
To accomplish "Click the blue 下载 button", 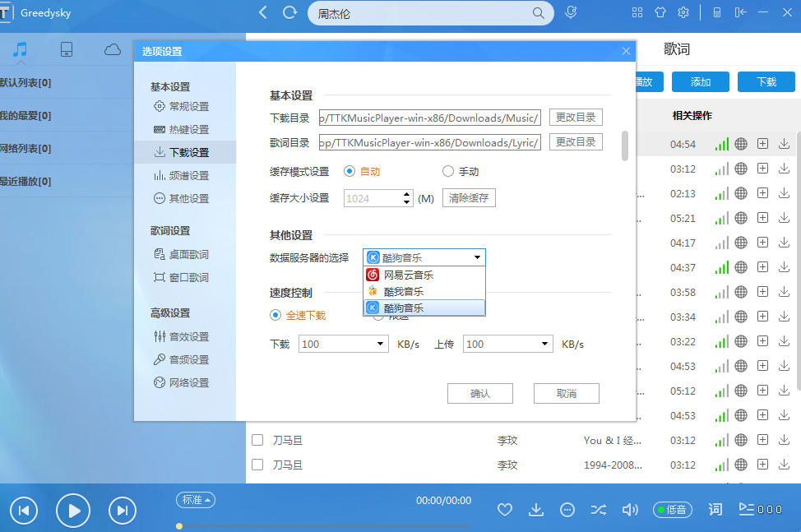I will tap(766, 81).
